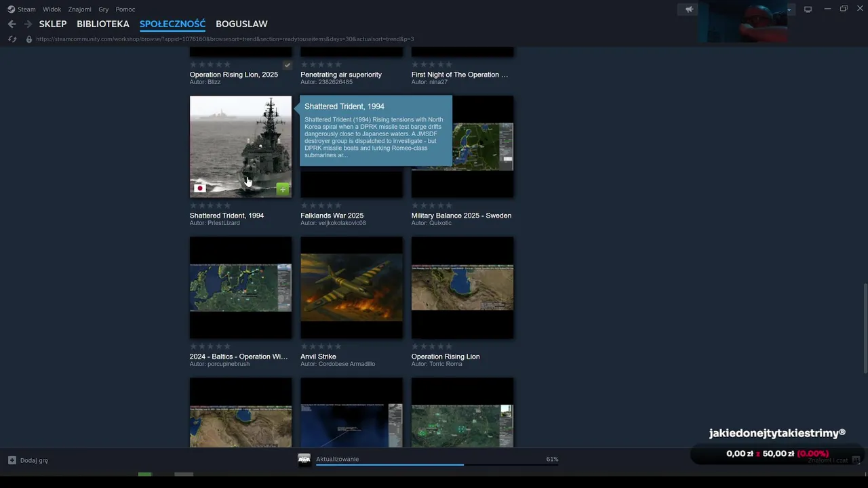The width and height of the screenshot is (868, 488).
Task: Open the Military Balance 2025 - Sweden thumbnail
Action: tap(462, 146)
